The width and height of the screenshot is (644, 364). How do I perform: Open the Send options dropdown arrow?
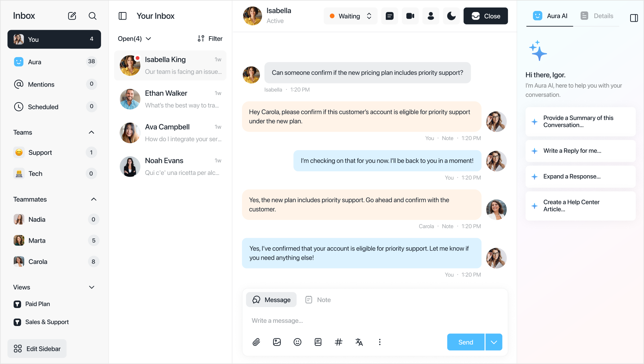pos(494,342)
